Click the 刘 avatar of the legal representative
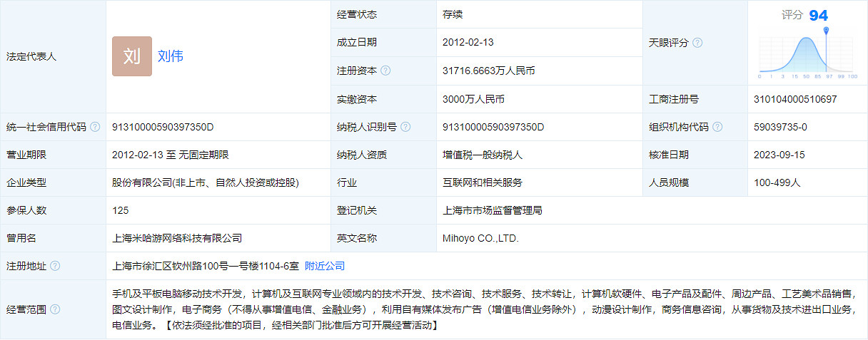 click(x=132, y=56)
